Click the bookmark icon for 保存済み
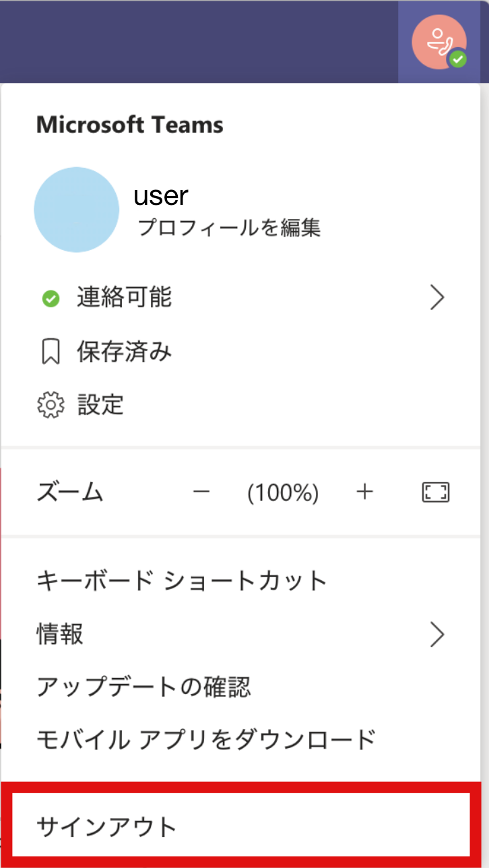The height and width of the screenshot is (868, 489). pos(51,352)
